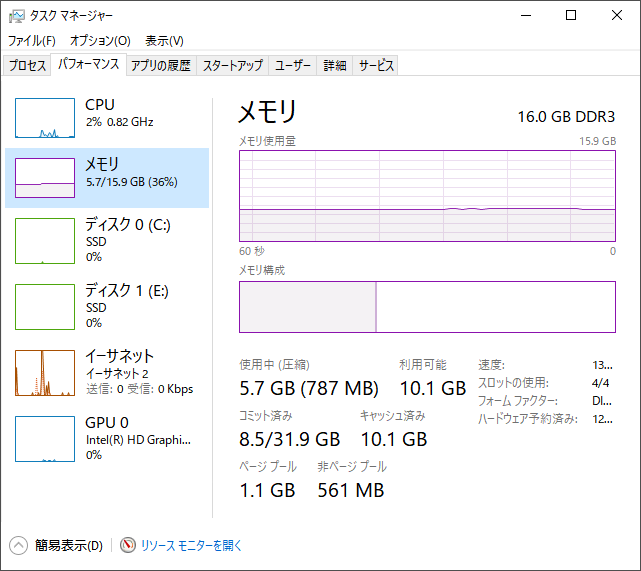Viewport: 641px width, 571px height.
Task: Click the Intel(R) HD Graphi... label
Action: (x=138, y=440)
